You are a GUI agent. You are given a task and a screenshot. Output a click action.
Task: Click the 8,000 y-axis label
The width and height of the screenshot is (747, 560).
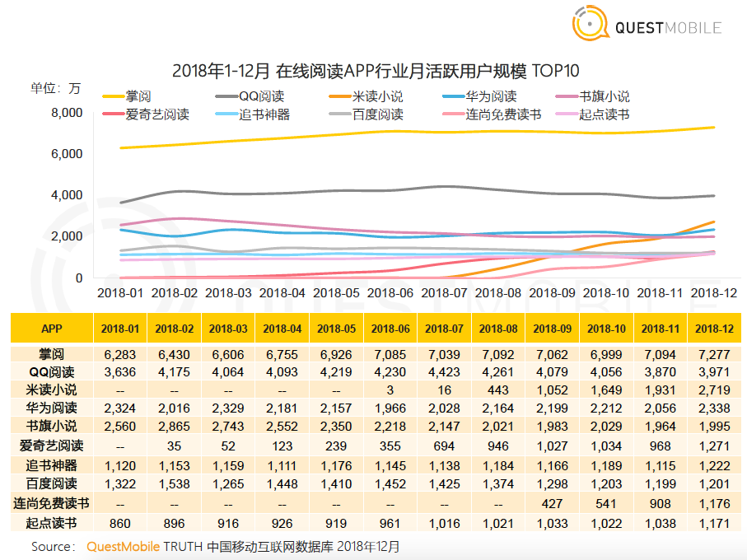coord(67,113)
